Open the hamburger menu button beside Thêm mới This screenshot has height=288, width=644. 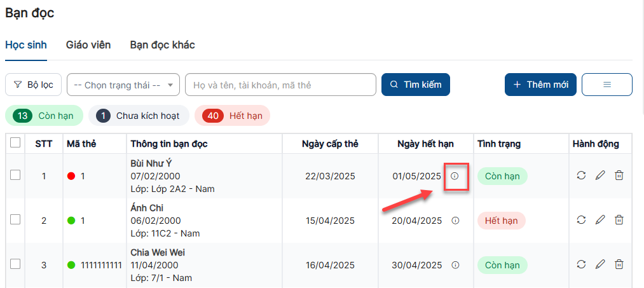click(x=606, y=85)
